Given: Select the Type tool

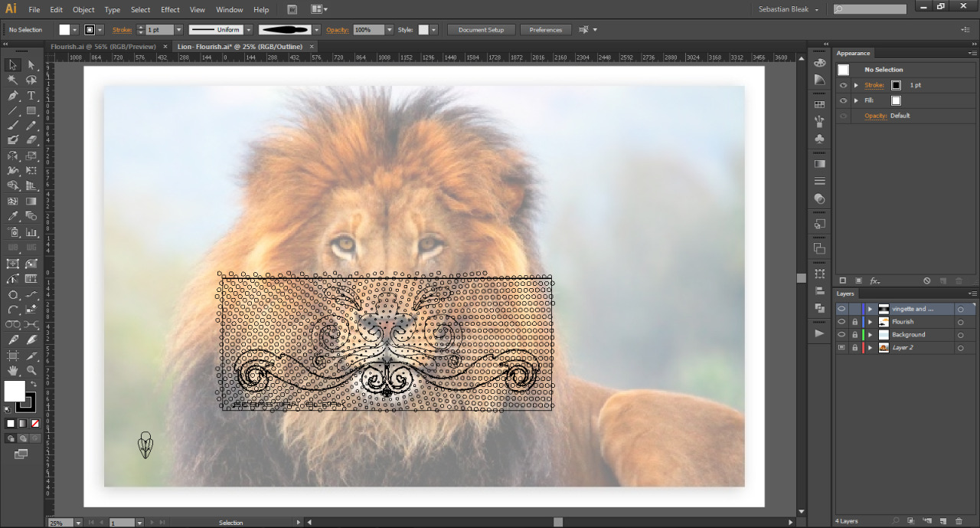Looking at the screenshot, I should coord(31,96).
